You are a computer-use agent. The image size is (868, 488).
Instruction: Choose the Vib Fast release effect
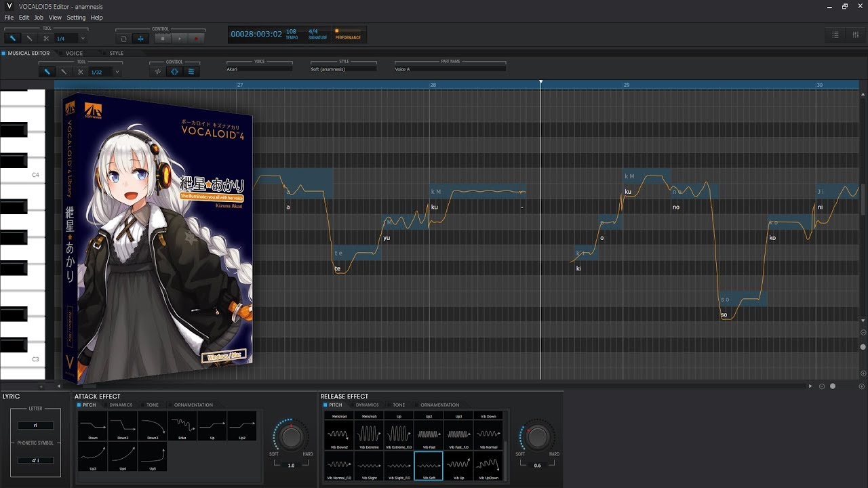(429, 435)
